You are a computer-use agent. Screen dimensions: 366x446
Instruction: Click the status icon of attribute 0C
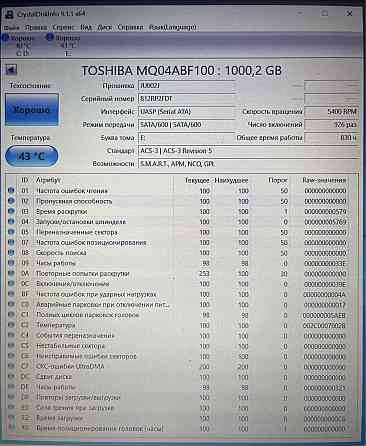tap(11, 283)
